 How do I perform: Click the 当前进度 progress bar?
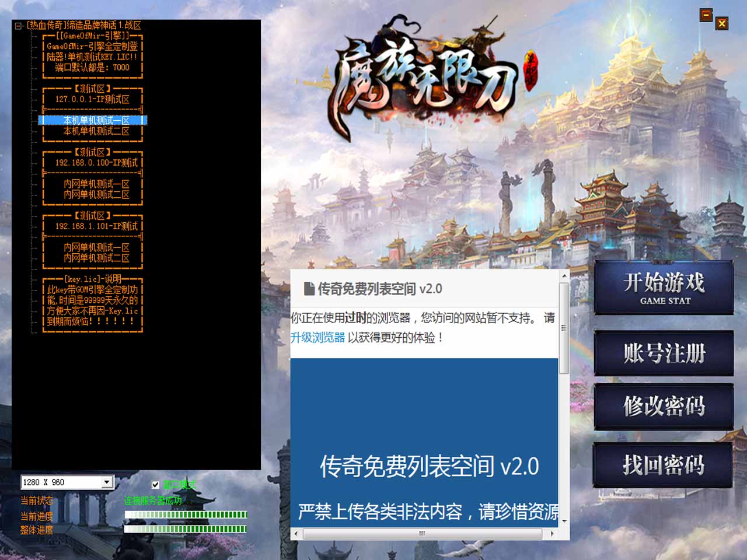186,514
